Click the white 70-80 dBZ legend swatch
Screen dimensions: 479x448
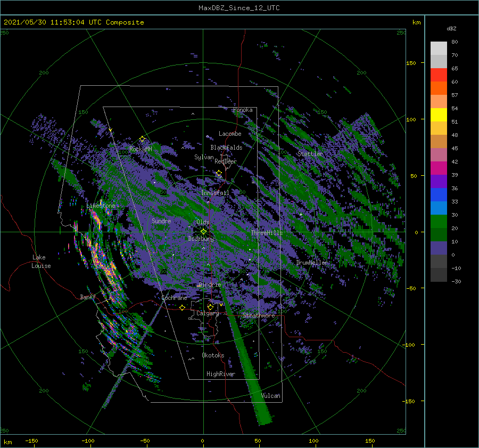439,48
